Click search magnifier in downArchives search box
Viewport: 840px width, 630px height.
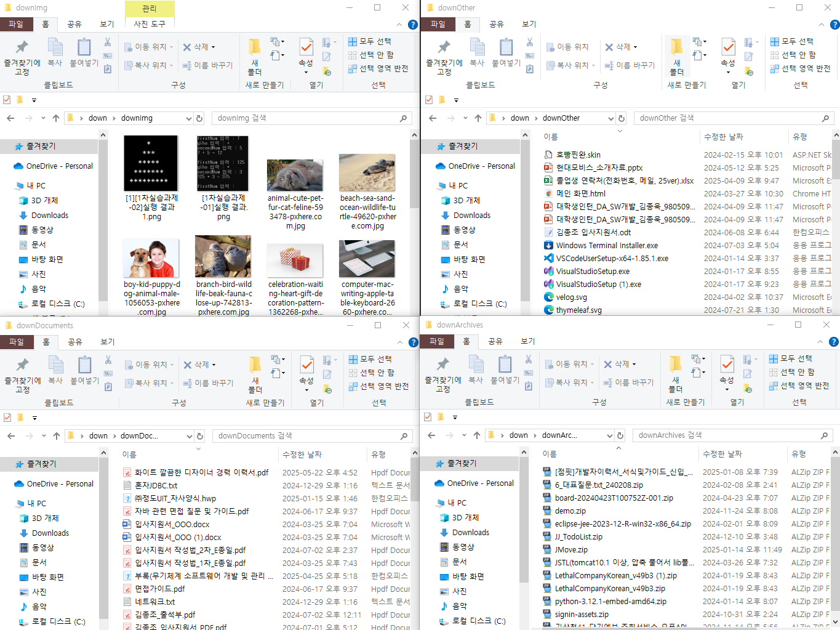pyautogui.click(x=825, y=435)
